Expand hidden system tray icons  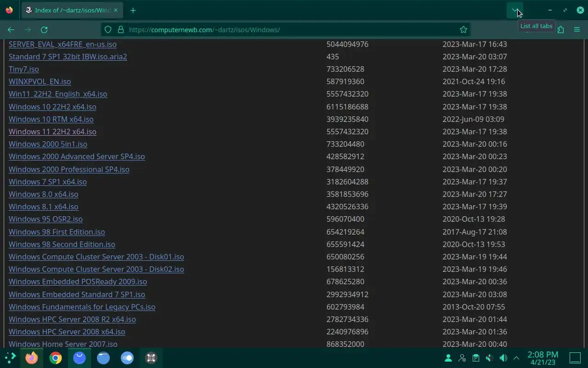coord(516,358)
